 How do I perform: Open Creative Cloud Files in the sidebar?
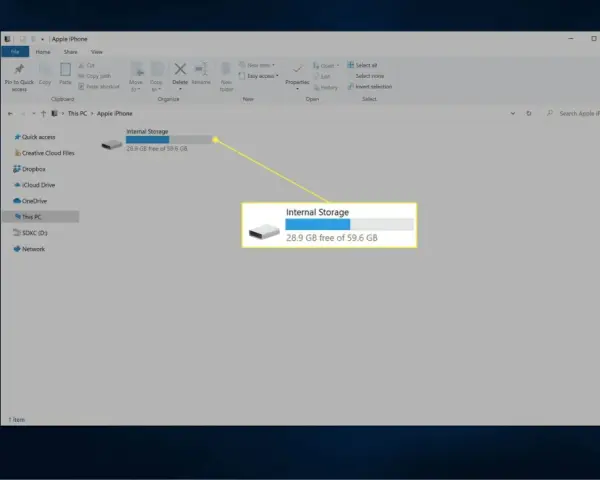[44, 153]
